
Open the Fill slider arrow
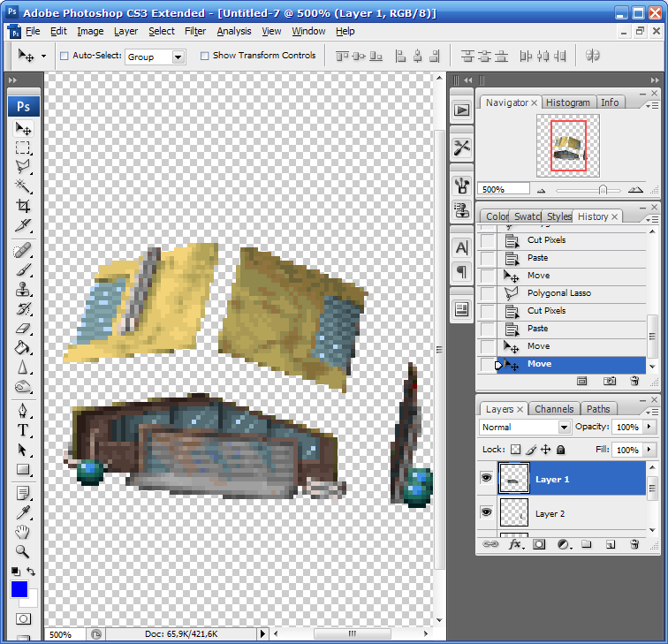[x=649, y=450]
